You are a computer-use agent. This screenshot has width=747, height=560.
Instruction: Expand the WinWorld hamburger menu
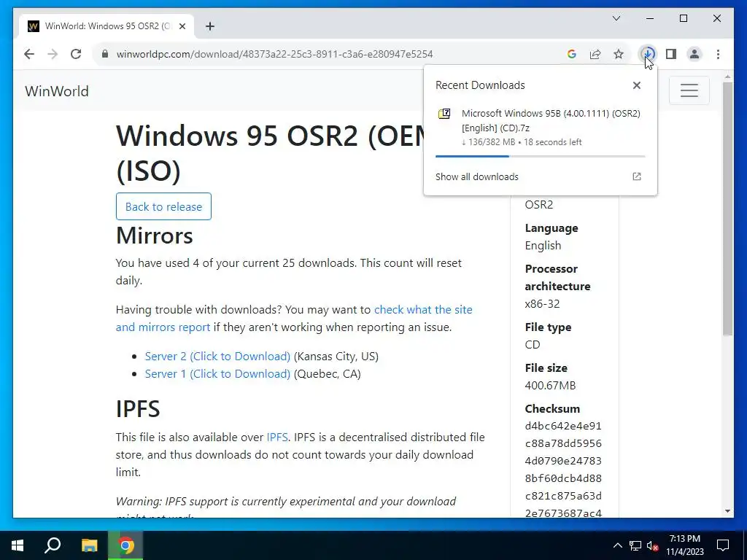[x=689, y=90]
